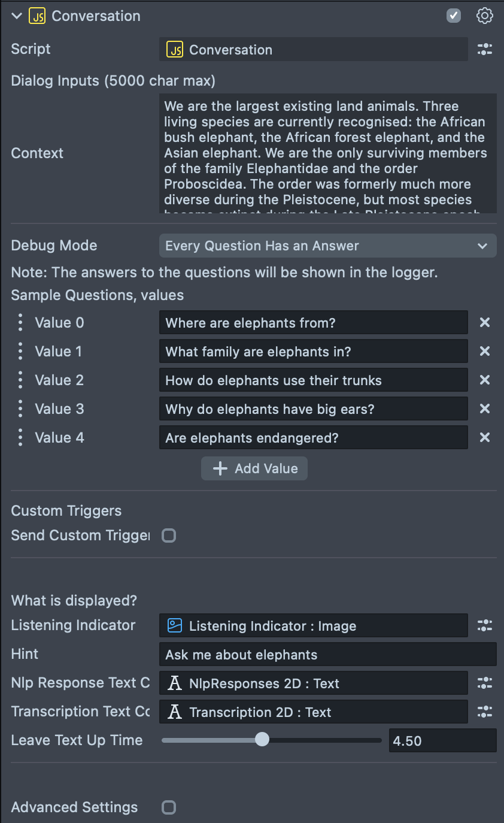This screenshot has height=823, width=504.
Task: Click the Conversation script reference field
Action: (313, 50)
